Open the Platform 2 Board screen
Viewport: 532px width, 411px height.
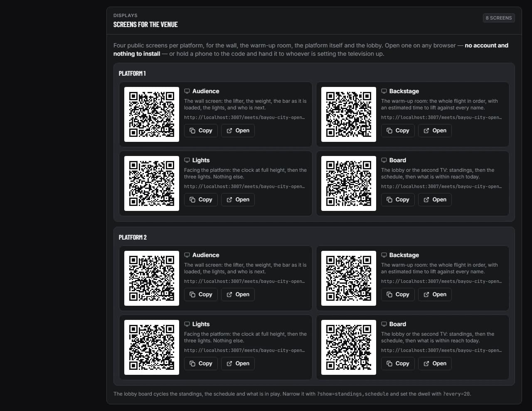click(x=435, y=364)
